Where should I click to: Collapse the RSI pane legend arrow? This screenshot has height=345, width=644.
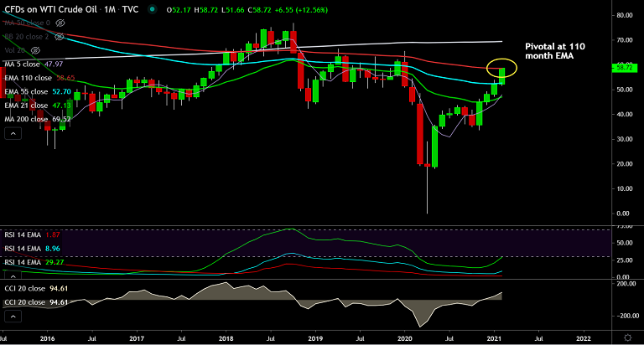[13, 276]
